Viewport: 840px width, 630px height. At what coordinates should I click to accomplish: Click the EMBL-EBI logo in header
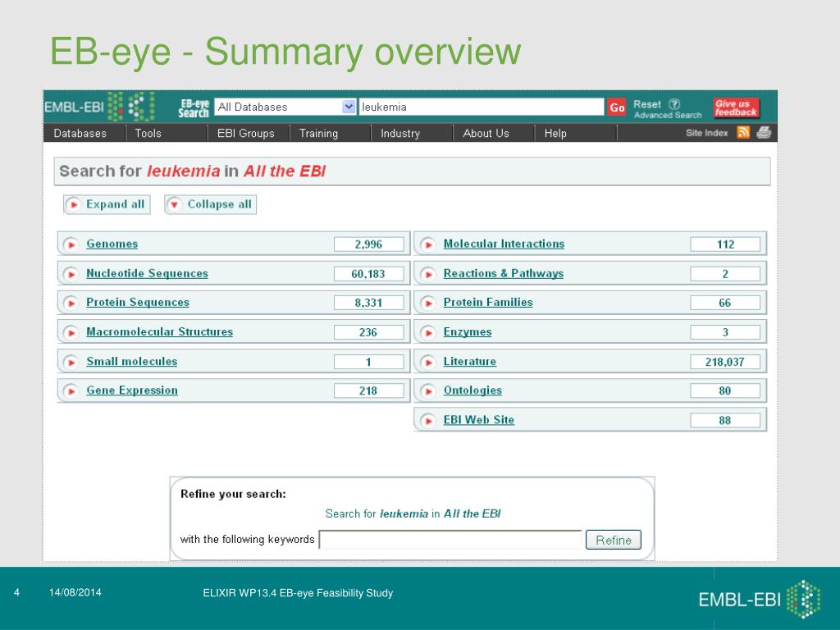click(x=98, y=107)
